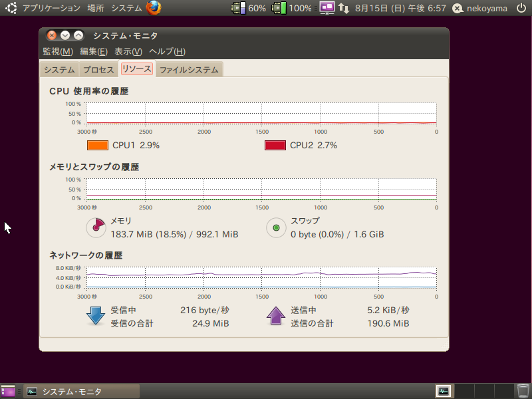Viewport: 532px width, 399px height.
Task: Switch to the ファイルシステム tab
Action: pyautogui.click(x=189, y=70)
